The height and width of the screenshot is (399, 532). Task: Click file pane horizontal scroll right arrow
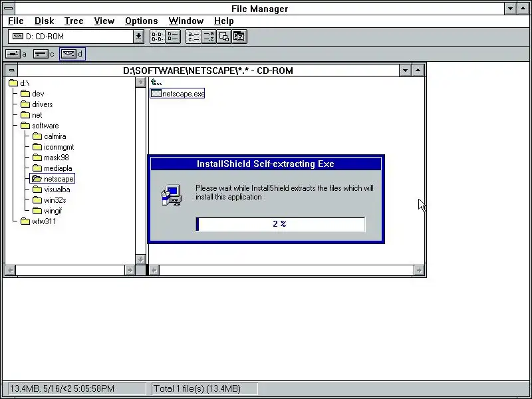click(419, 271)
